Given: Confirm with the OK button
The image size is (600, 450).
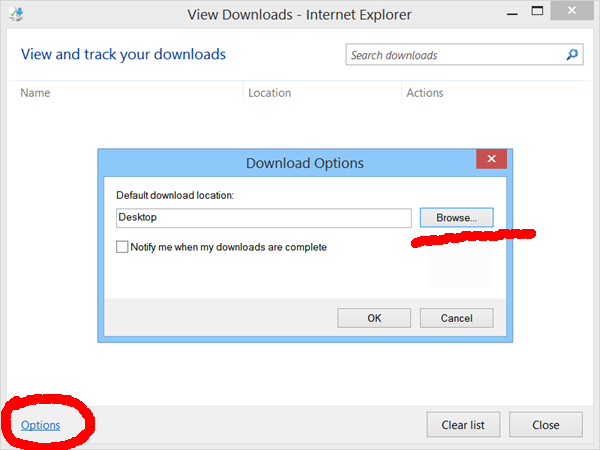Looking at the screenshot, I should pyautogui.click(x=374, y=318).
